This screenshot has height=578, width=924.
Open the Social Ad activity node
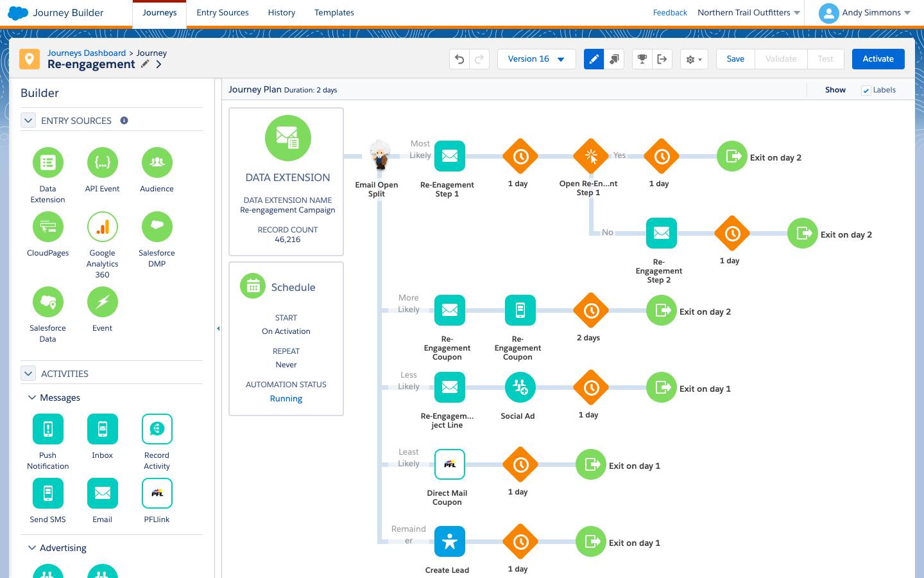click(x=520, y=387)
